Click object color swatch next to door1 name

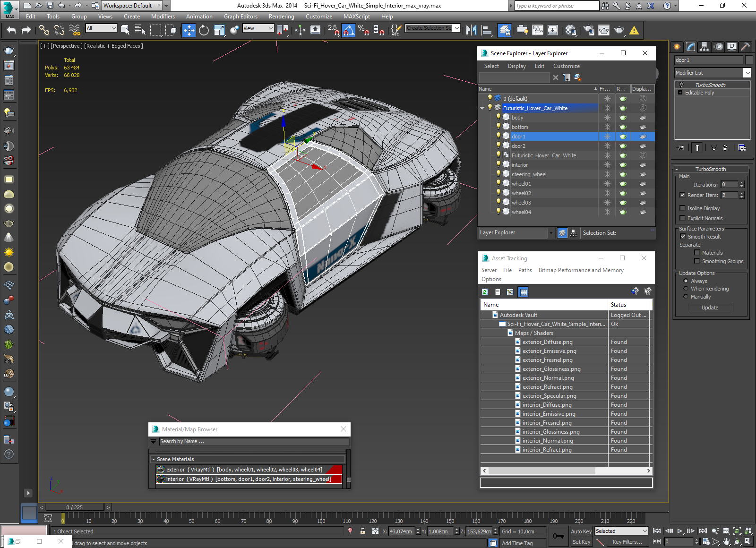coord(749,60)
